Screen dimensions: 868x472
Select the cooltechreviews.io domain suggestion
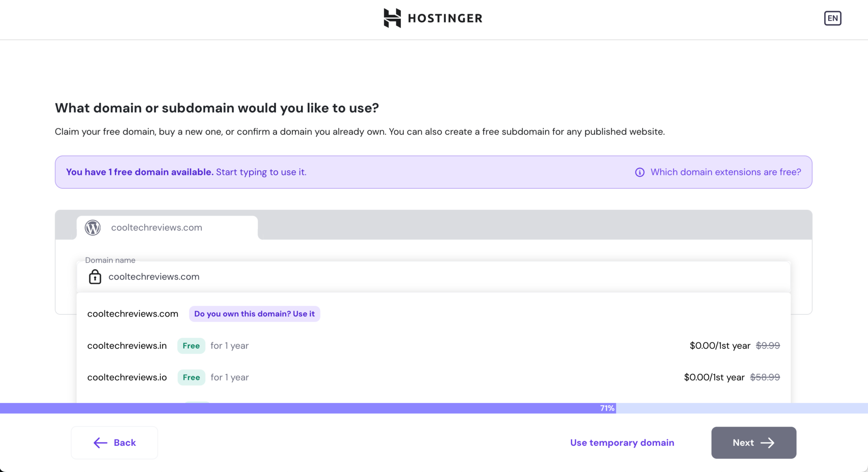(x=127, y=378)
